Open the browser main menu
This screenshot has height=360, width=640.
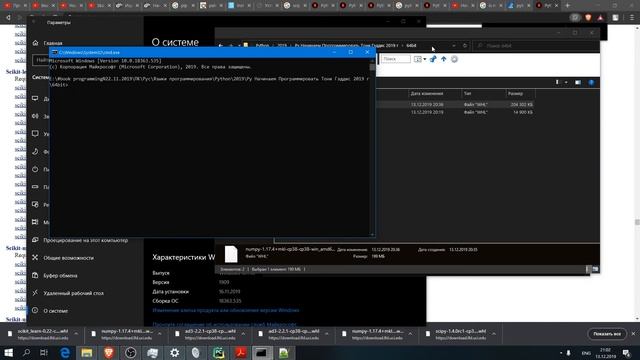pos(631,18)
